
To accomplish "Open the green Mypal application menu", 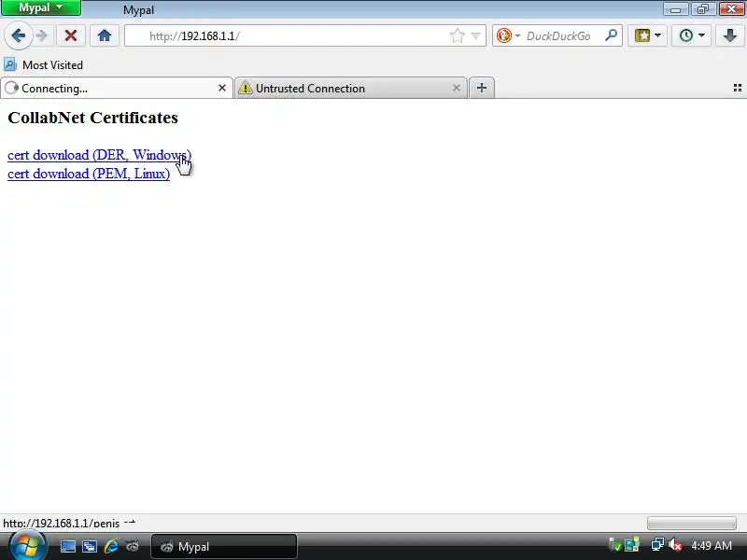I will 40,7.
